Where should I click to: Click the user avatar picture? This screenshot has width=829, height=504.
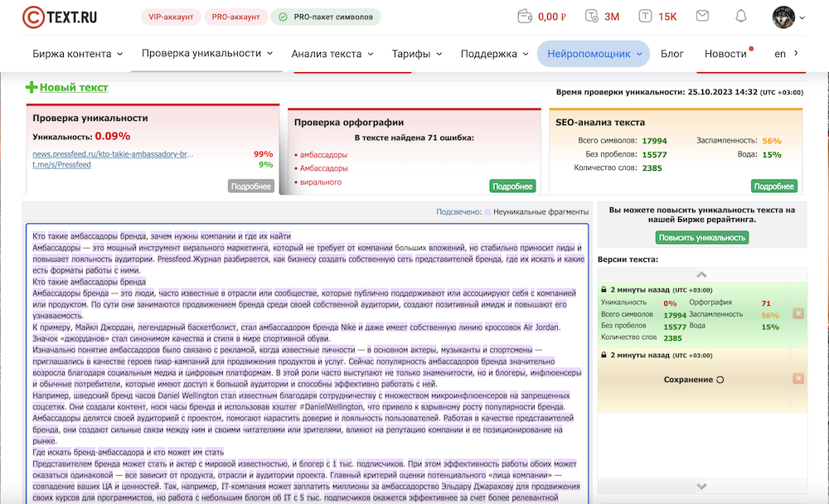point(783,17)
